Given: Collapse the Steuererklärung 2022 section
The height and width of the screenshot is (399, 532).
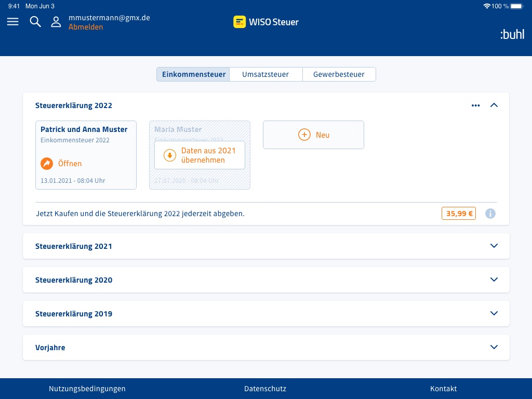Looking at the screenshot, I should tap(494, 105).
